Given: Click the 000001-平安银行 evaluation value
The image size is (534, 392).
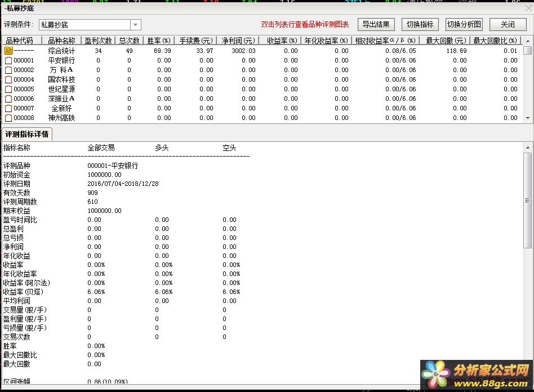Looking at the screenshot, I should pyautogui.click(x=113, y=166).
